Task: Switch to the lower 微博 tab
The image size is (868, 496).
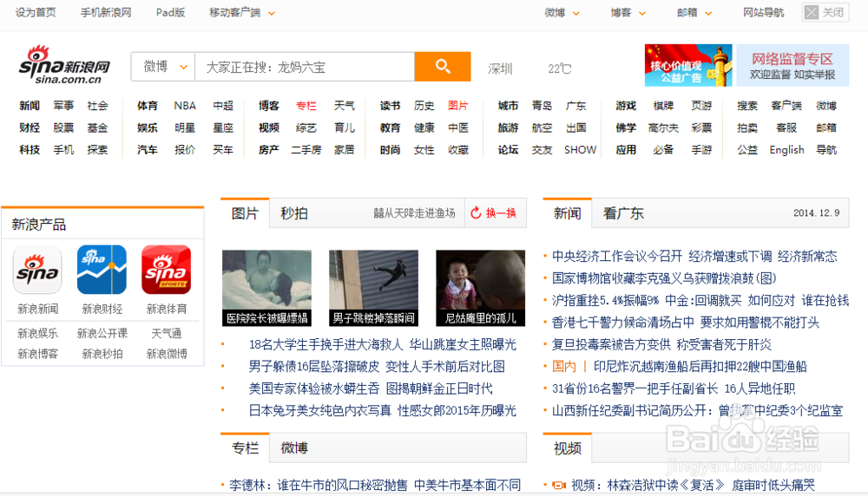Action: 294,448
